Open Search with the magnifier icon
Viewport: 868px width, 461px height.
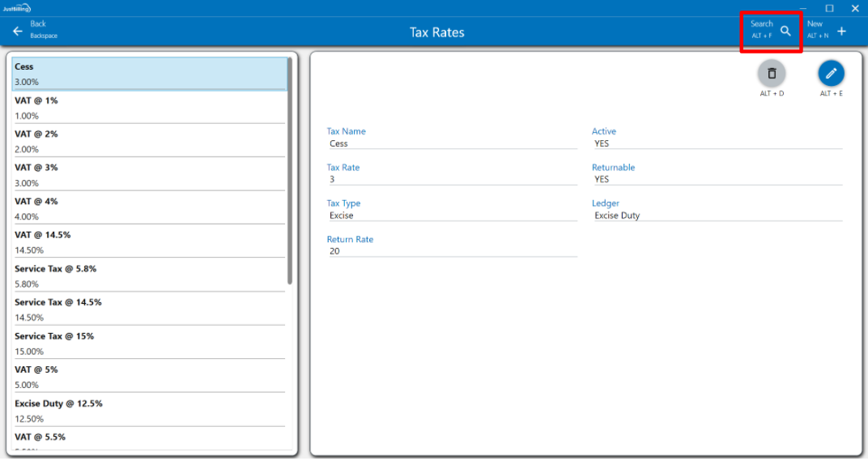tap(785, 32)
